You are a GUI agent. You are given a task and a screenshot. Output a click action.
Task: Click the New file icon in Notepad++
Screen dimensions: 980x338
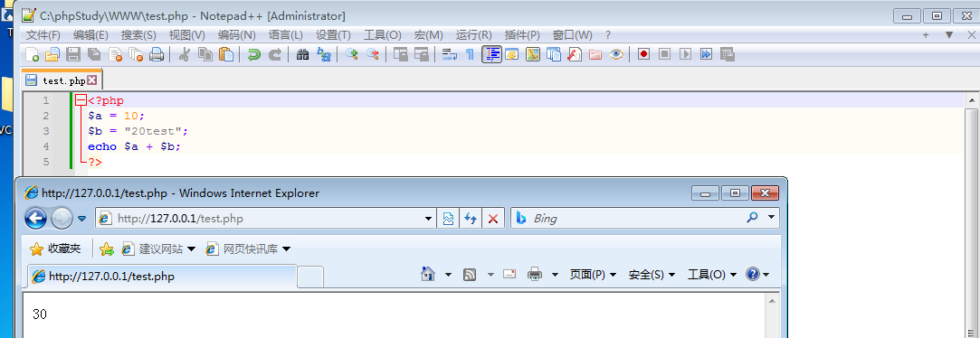pos(32,54)
